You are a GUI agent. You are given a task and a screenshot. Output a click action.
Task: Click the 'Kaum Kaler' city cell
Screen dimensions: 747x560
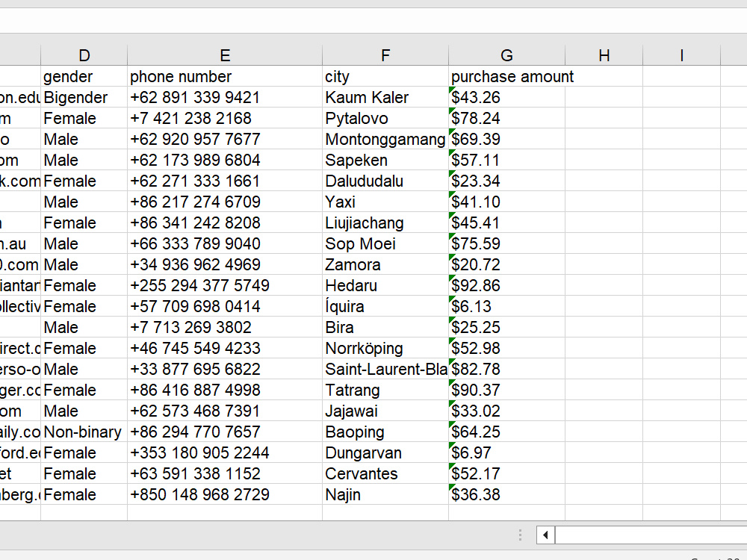385,97
